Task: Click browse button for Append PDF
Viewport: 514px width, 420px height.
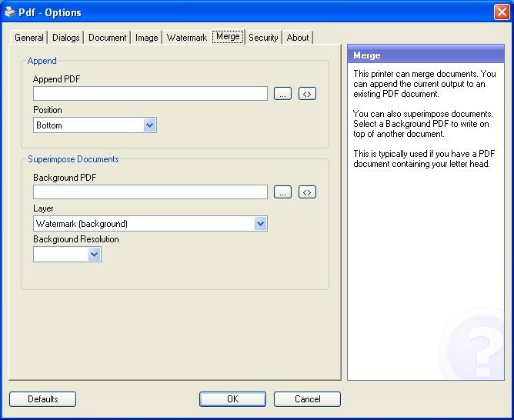Action: pos(283,94)
